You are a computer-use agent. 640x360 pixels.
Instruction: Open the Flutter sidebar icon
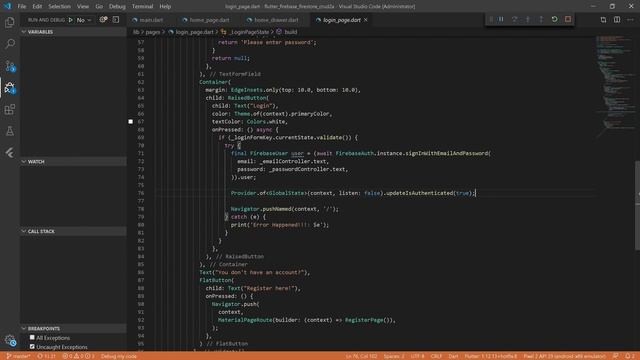(10, 153)
